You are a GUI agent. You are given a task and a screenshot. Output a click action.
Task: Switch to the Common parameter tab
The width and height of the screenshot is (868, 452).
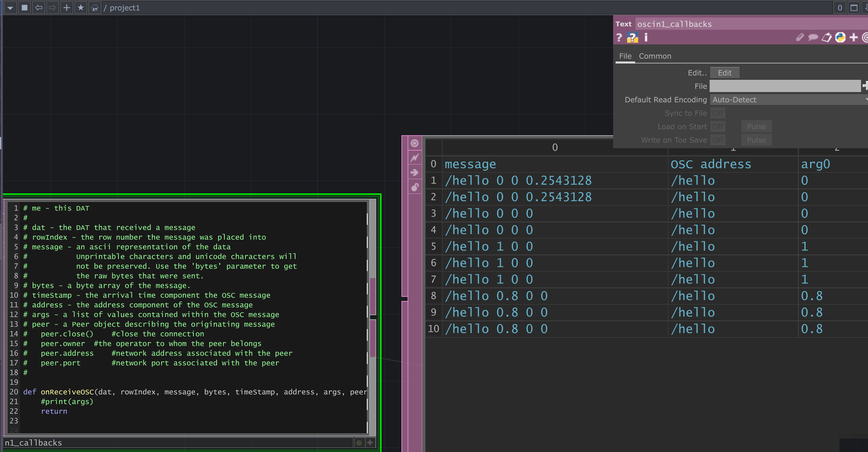tap(655, 56)
